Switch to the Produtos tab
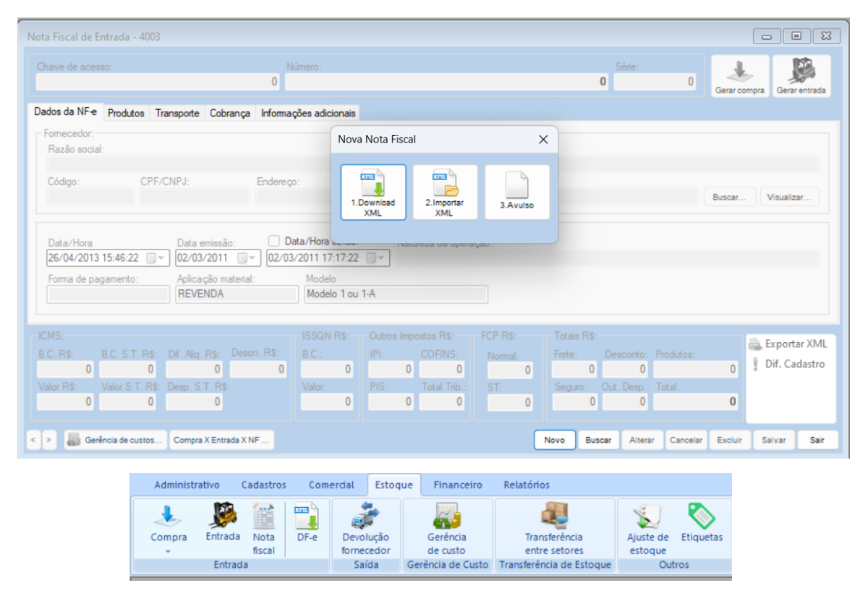 coord(126,114)
